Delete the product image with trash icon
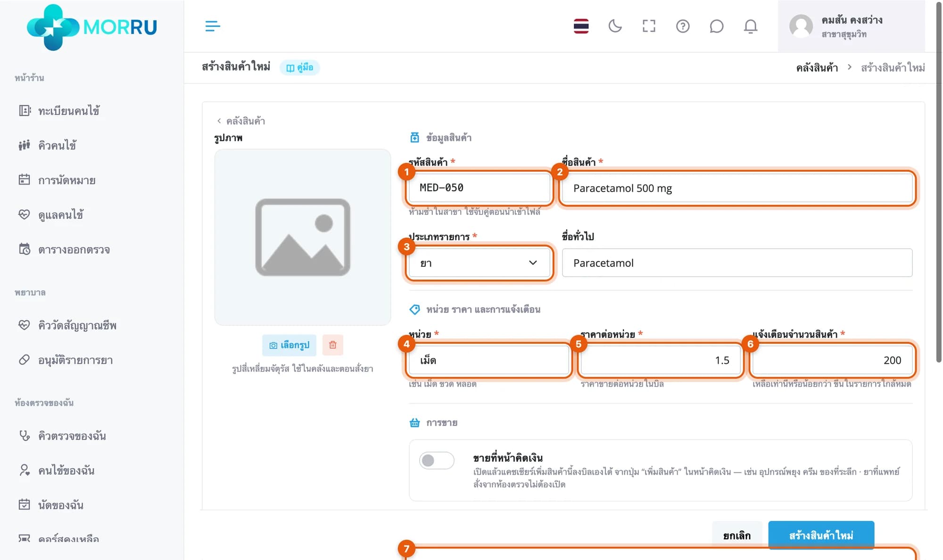943x560 pixels. [332, 345]
